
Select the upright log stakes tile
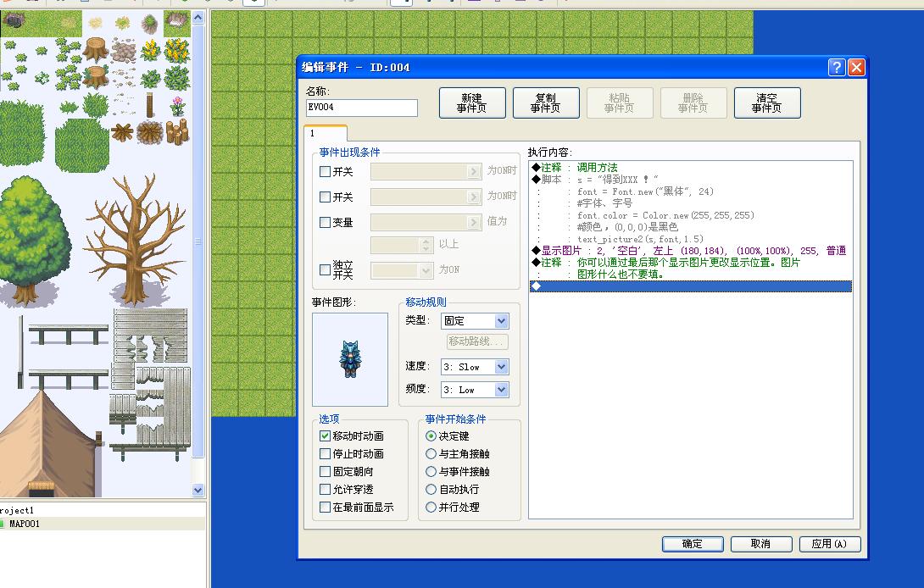coord(177,131)
